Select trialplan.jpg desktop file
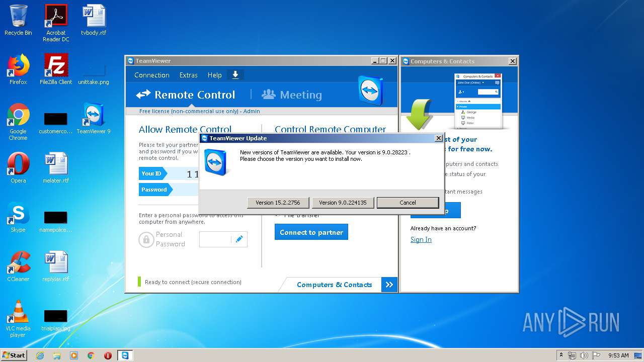Screen dimensions: 644x362 [56, 320]
